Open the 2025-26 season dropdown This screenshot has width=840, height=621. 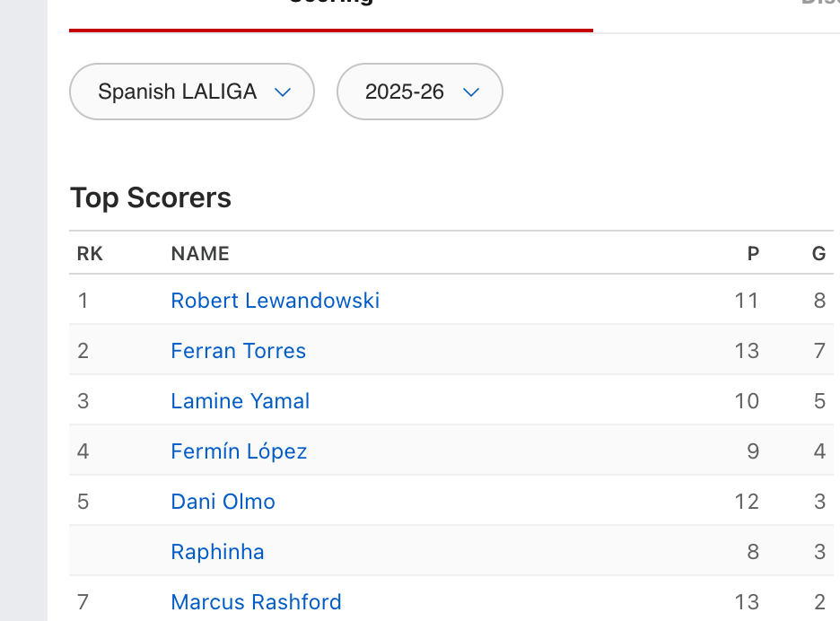[419, 92]
